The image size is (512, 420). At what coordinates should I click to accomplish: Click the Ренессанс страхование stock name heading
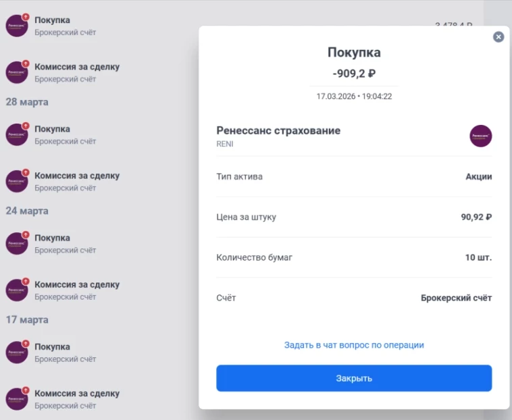[278, 130]
